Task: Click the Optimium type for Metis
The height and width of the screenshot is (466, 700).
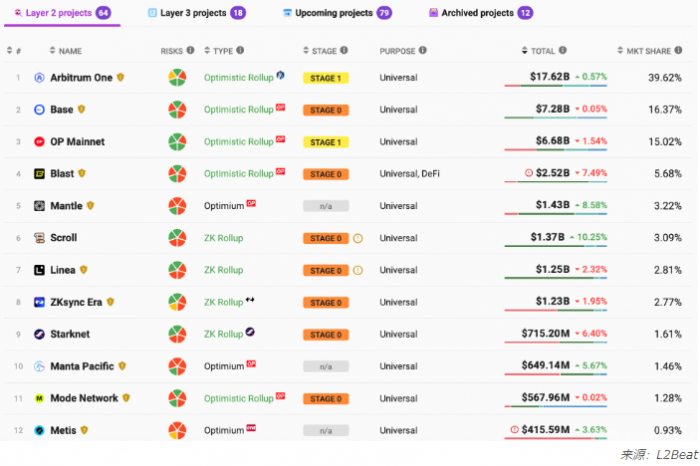Action: point(224,430)
